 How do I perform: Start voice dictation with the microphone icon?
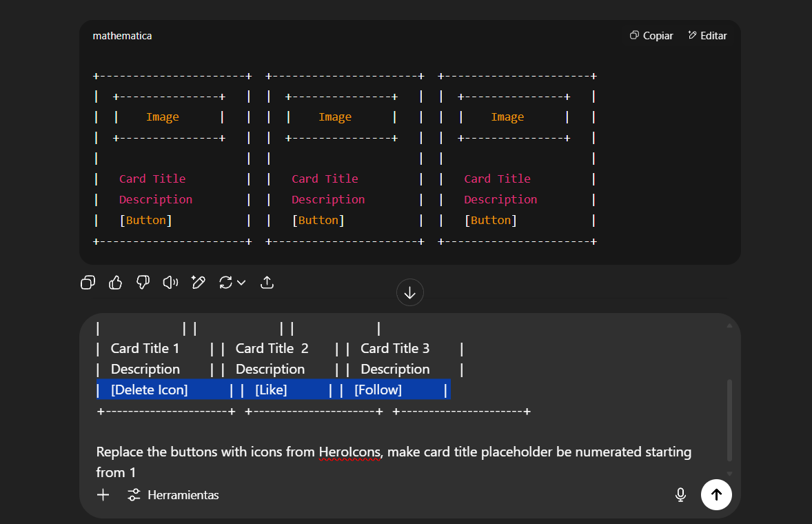pyautogui.click(x=680, y=495)
